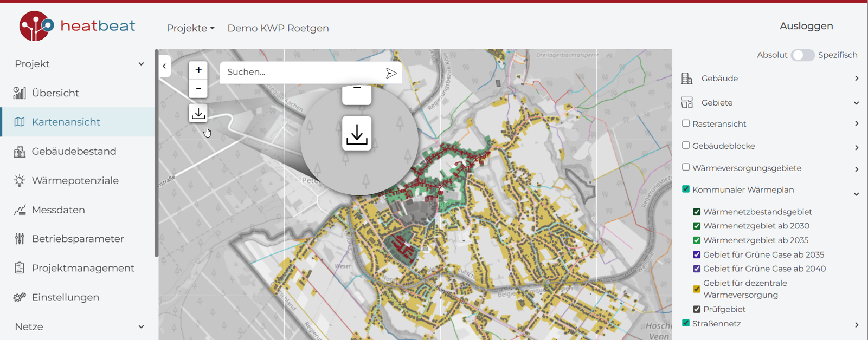This screenshot has height=340, width=868.
Task: Expand the Gebäude section
Action: pyautogui.click(x=770, y=79)
